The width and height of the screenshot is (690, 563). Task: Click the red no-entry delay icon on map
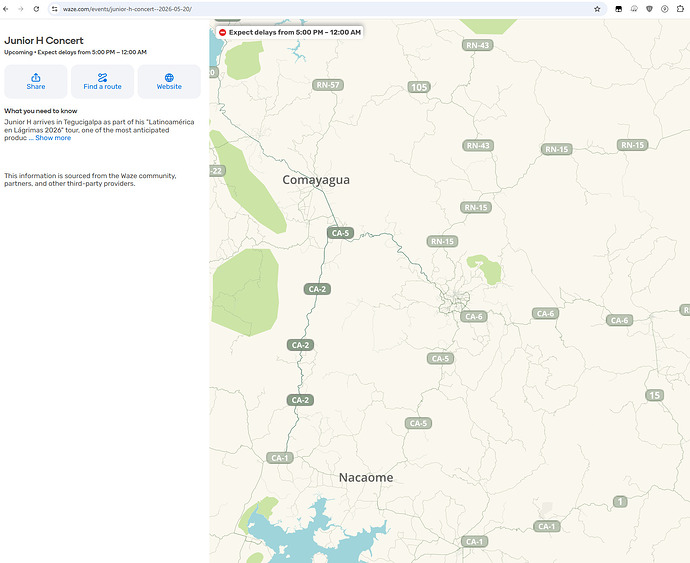tap(223, 32)
